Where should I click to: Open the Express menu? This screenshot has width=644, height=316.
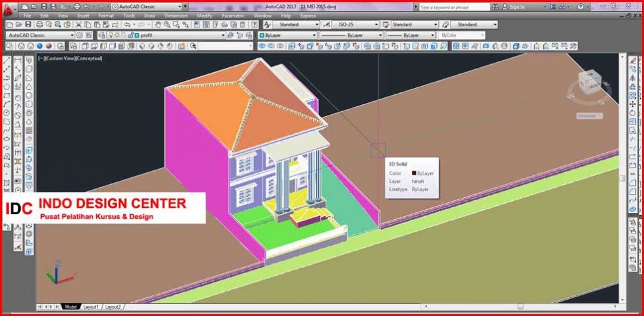(x=308, y=16)
